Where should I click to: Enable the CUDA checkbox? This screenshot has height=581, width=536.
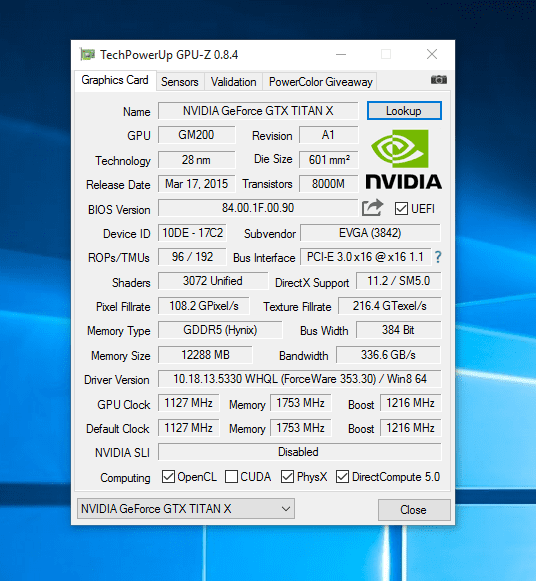tap(232, 477)
